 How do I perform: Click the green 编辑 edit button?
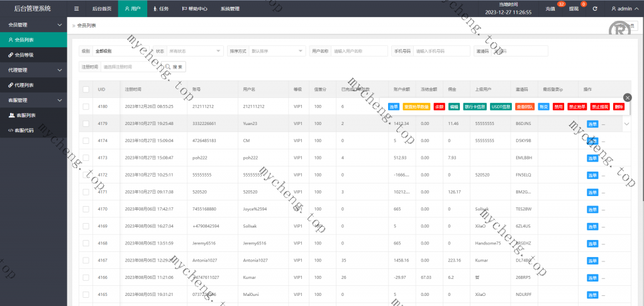(x=454, y=107)
